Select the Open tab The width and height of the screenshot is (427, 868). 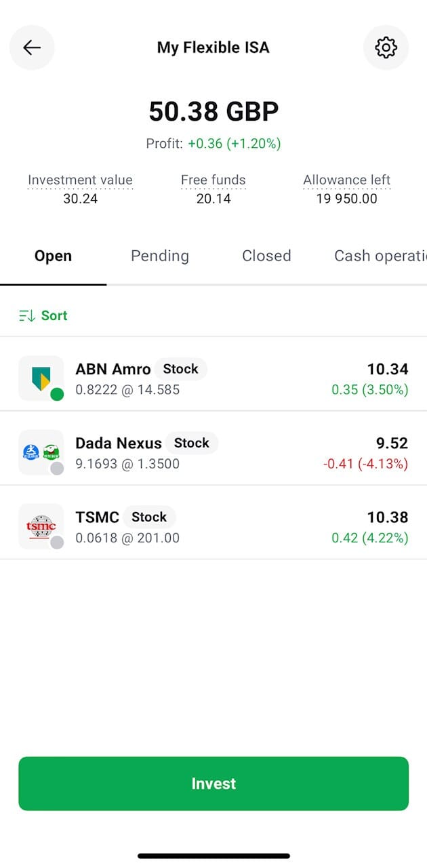click(53, 256)
